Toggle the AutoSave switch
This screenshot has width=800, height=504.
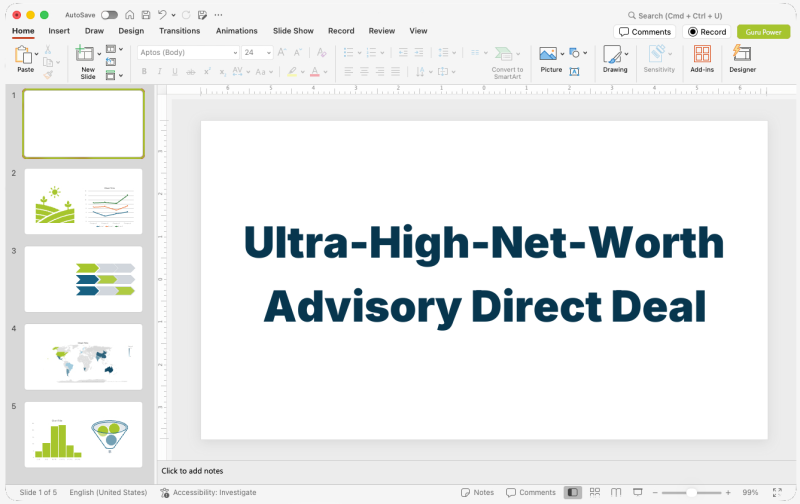pos(109,15)
